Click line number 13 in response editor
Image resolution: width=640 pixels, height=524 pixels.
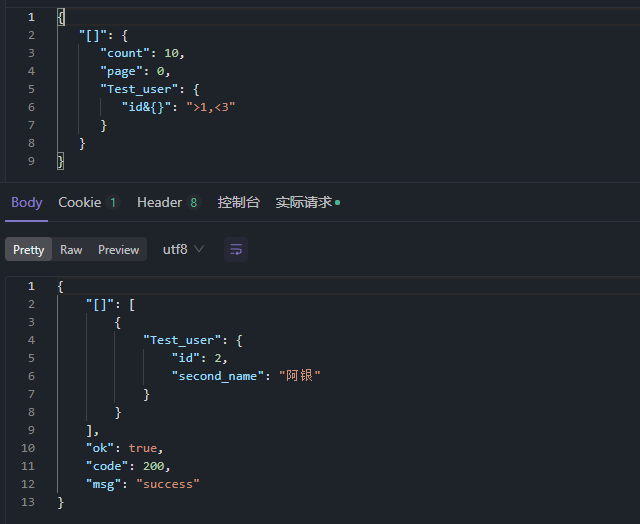pyautogui.click(x=28, y=502)
